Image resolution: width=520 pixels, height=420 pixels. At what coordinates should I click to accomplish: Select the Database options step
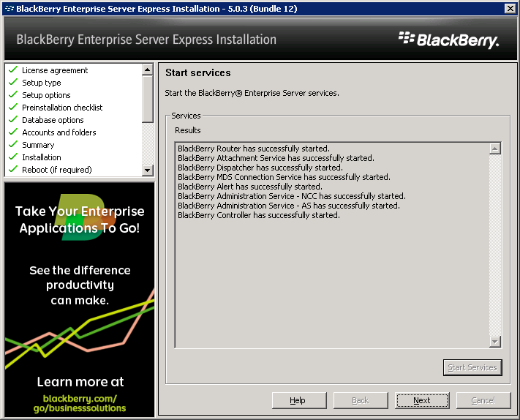pyautogui.click(x=53, y=120)
